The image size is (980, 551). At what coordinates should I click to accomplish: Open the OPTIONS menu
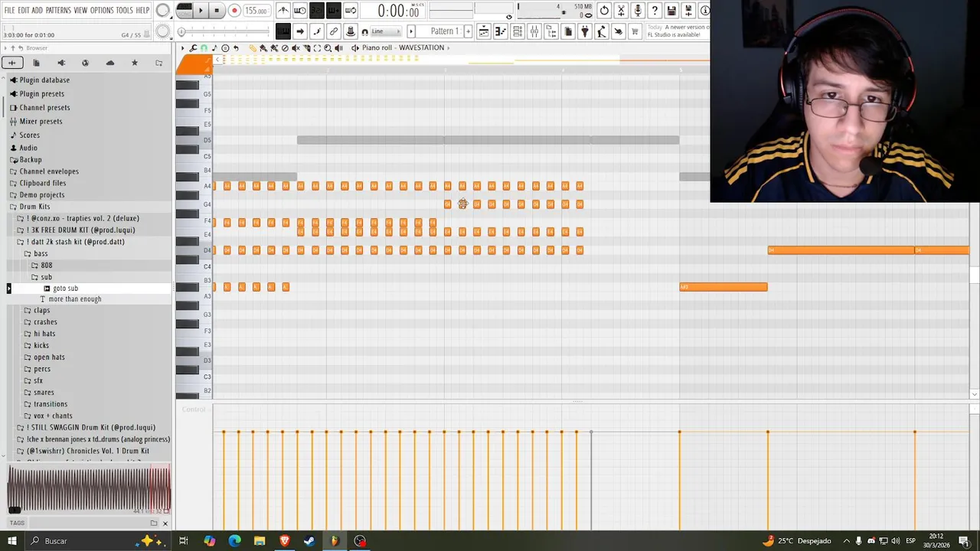(102, 11)
